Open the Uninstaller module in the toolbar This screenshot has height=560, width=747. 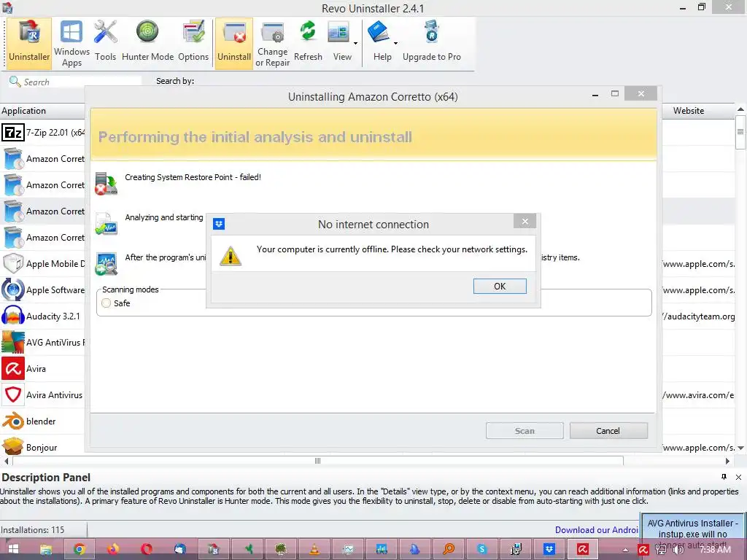(29, 43)
